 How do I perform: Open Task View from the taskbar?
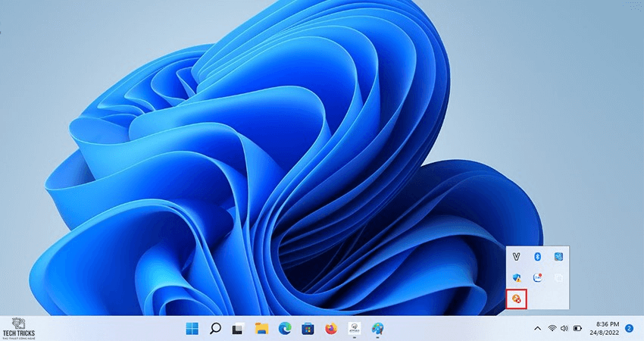tap(238, 329)
